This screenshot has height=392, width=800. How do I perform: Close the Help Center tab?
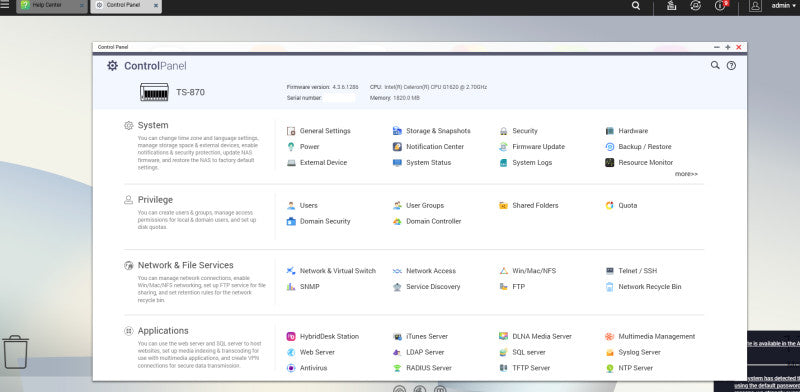82,6
